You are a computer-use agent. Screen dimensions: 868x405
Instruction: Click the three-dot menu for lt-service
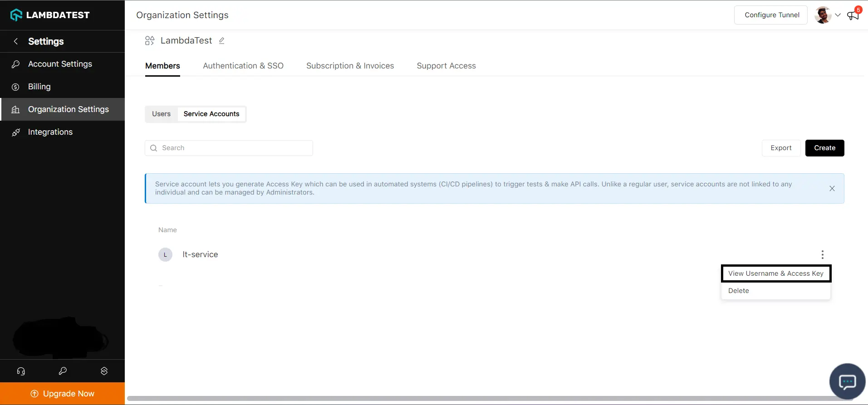tap(822, 254)
